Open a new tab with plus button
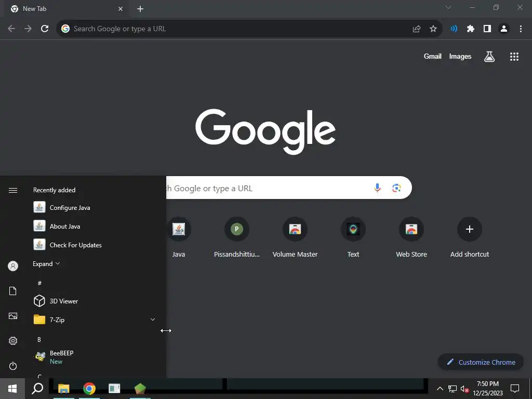Image resolution: width=532 pixels, height=399 pixels. (x=140, y=9)
